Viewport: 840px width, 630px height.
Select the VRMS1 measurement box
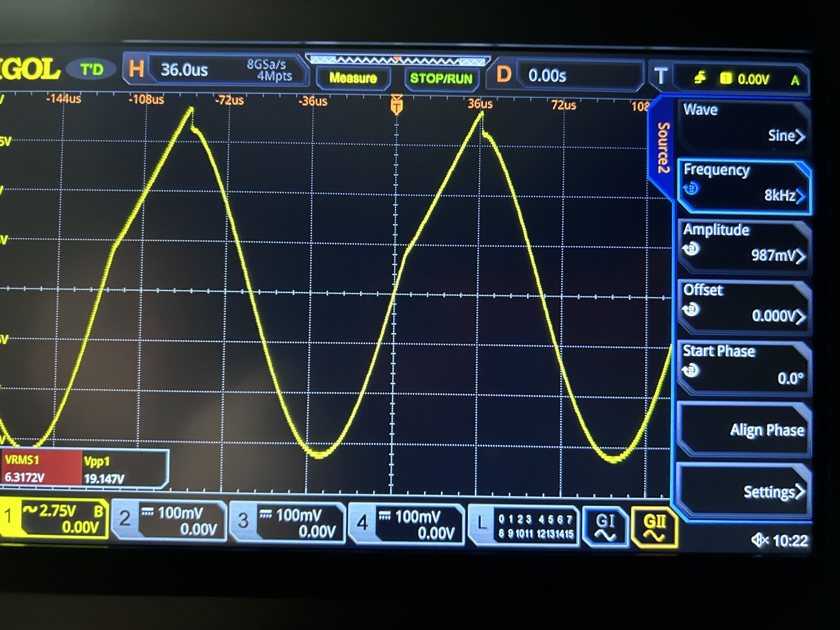(x=41, y=468)
